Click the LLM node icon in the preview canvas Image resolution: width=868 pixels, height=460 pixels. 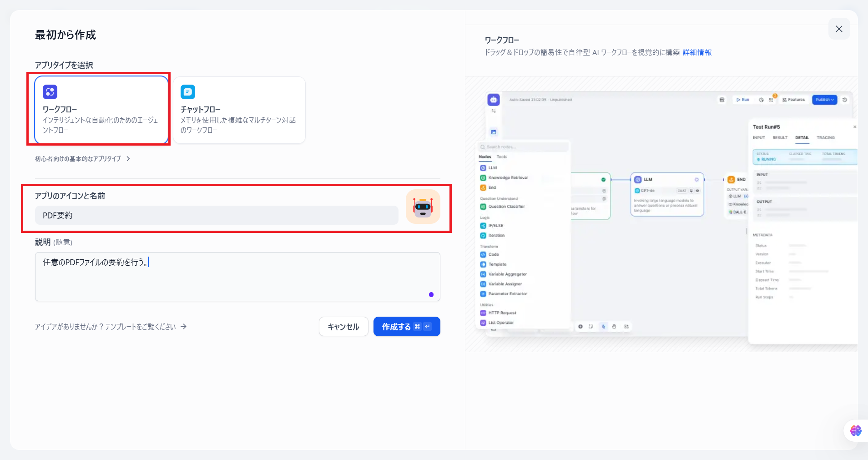[638, 180]
